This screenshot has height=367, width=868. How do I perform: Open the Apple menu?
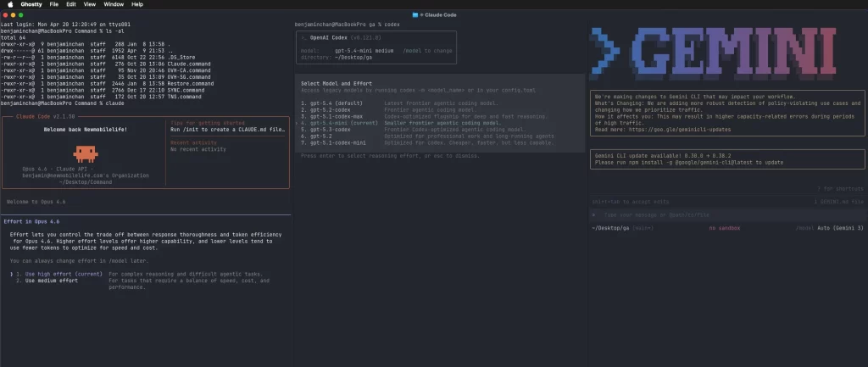[x=8, y=4]
